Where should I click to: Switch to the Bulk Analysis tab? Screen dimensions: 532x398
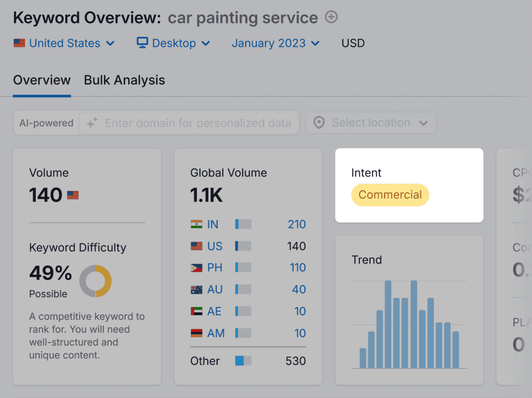point(125,80)
